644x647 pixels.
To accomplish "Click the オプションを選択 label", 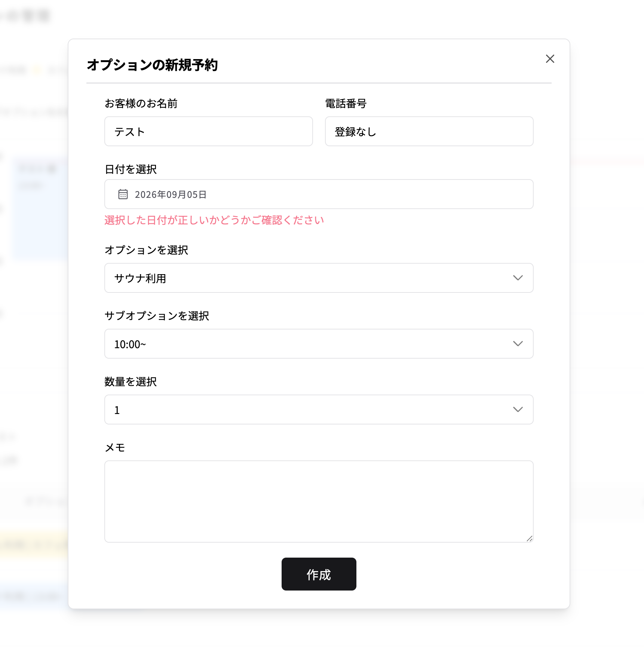I will pyautogui.click(x=146, y=250).
